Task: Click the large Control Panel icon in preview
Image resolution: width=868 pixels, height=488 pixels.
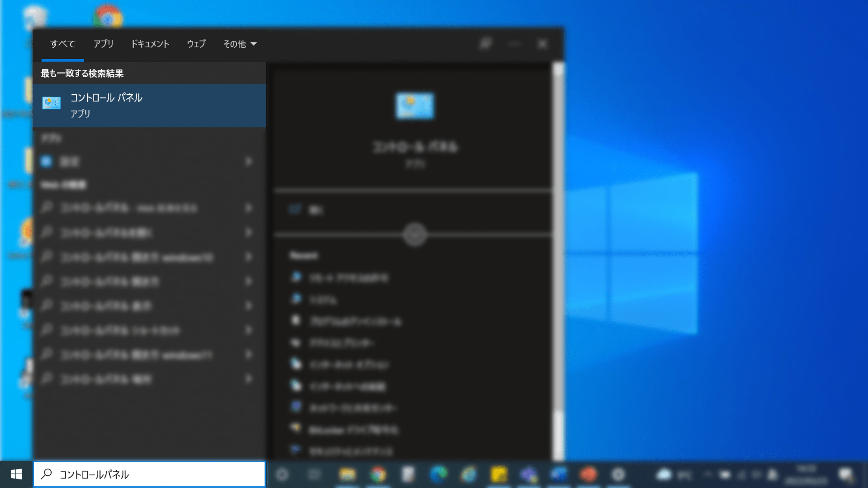Action: tap(415, 106)
